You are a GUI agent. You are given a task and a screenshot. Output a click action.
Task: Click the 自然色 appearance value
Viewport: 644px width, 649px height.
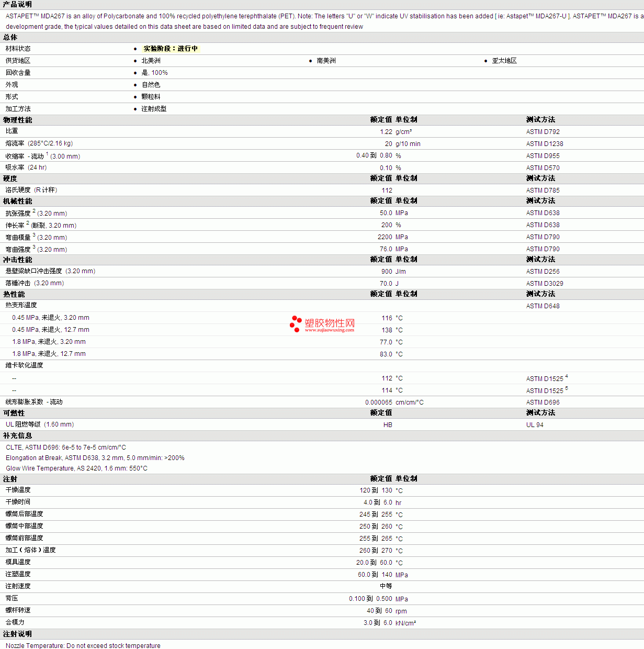point(151,85)
